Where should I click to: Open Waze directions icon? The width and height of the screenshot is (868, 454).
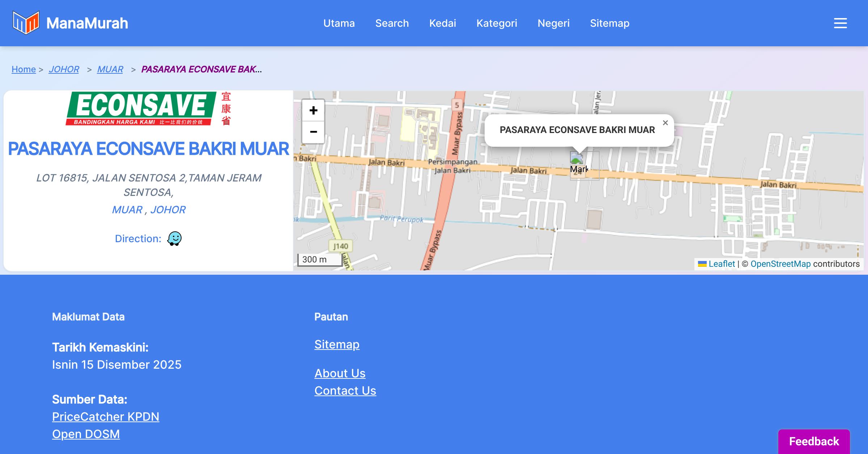(174, 239)
